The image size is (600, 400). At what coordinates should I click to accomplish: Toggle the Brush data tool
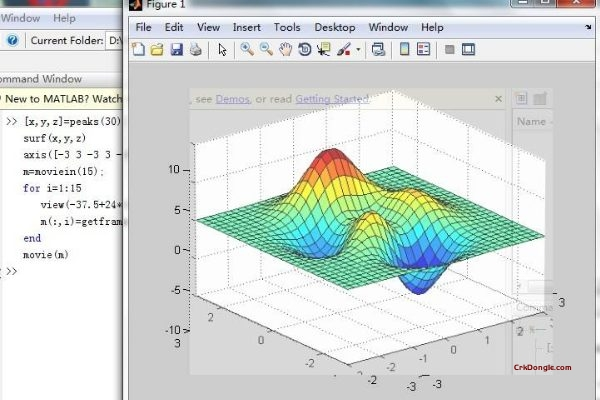point(344,49)
